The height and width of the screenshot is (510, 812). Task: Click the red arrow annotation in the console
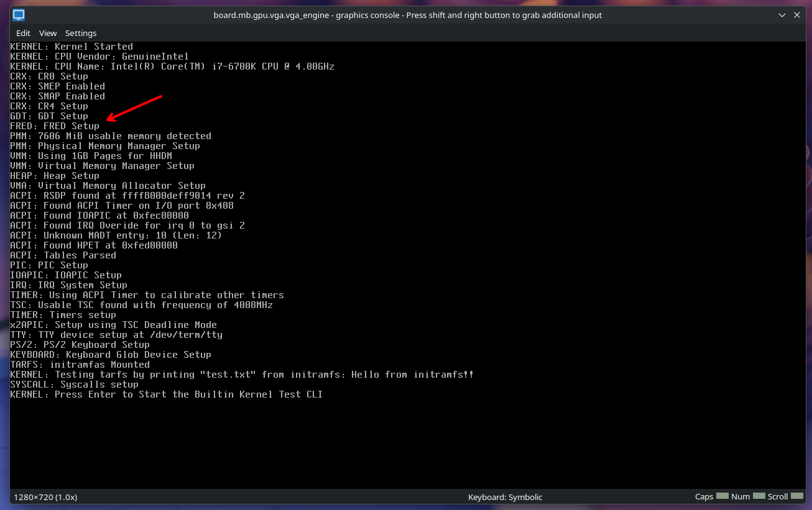coord(134,107)
